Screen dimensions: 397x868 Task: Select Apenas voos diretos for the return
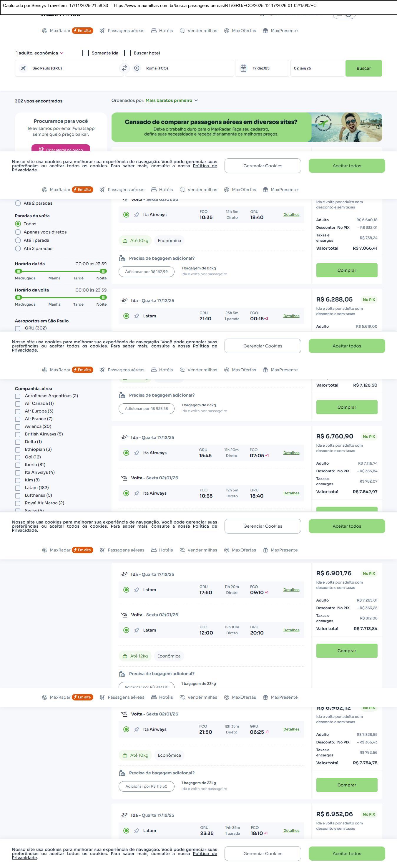coord(18,232)
